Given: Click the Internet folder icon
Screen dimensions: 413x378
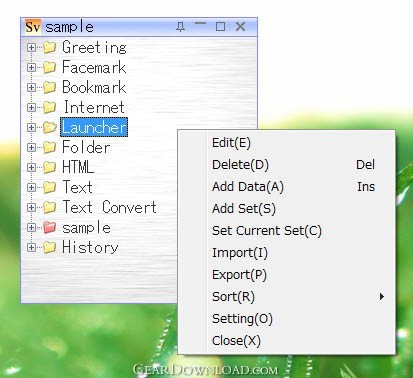Looking at the screenshot, I should [49, 107].
